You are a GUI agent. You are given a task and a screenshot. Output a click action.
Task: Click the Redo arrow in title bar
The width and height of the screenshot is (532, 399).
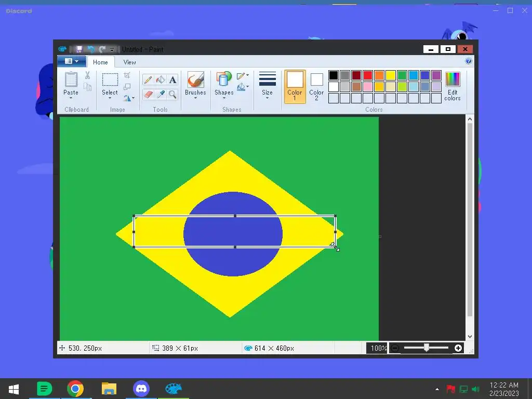[x=102, y=49]
